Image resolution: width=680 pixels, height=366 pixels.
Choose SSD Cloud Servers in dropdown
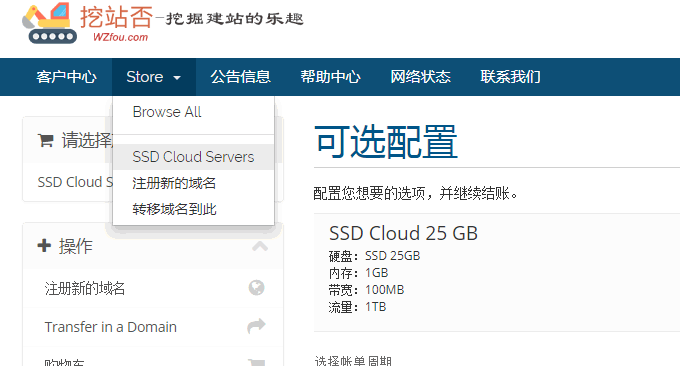tap(193, 157)
